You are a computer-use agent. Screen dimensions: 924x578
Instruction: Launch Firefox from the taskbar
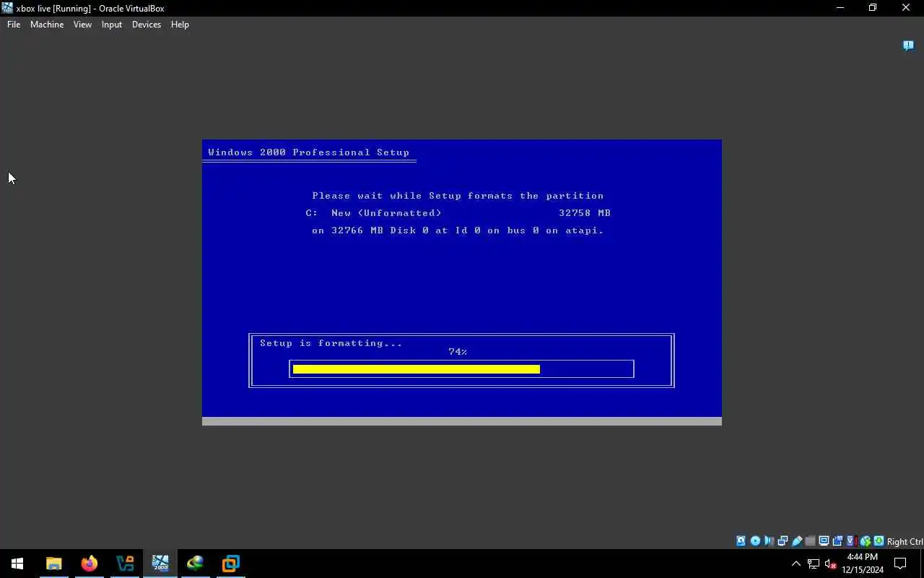pyautogui.click(x=89, y=564)
